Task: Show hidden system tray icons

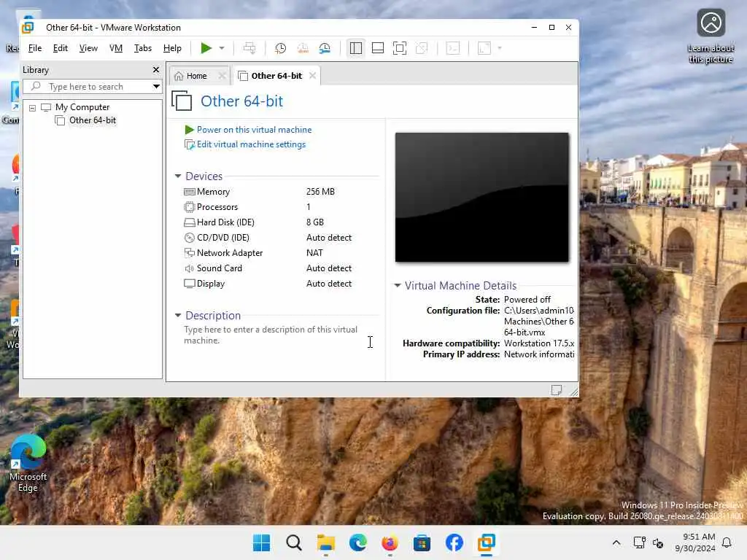Action: [616, 542]
